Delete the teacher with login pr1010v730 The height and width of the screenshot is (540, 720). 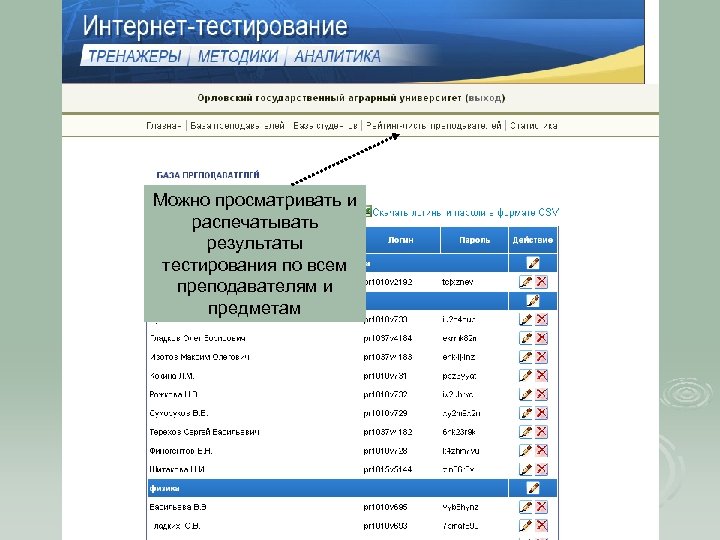click(x=542, y=319)
